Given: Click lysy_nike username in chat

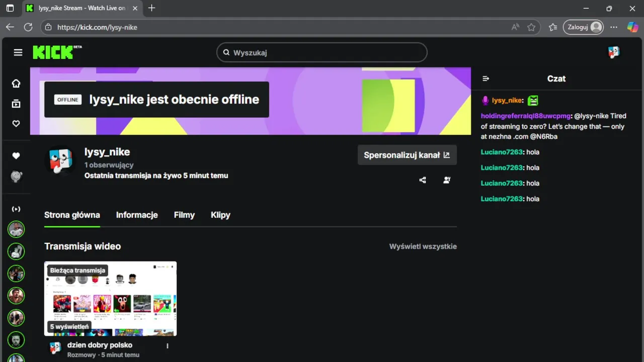Looking at the screenshot, I should (x=506, y=101).
